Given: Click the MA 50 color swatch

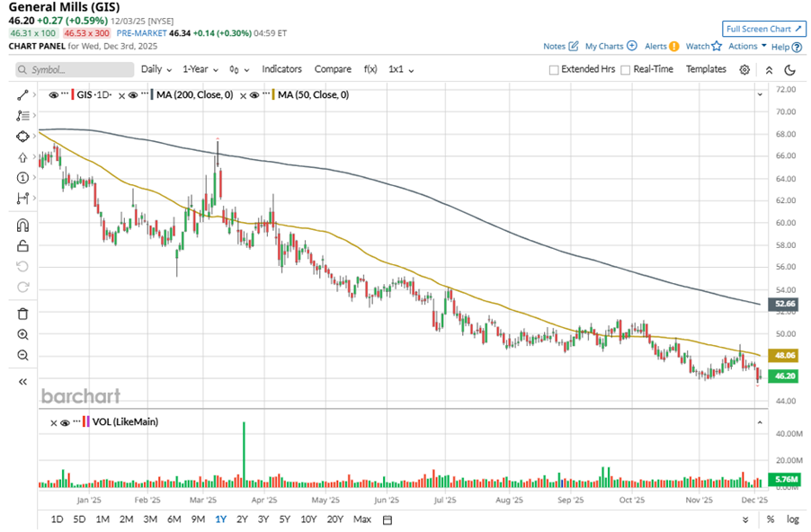Looking at the screenshot, I should click(x=273, y=95).
